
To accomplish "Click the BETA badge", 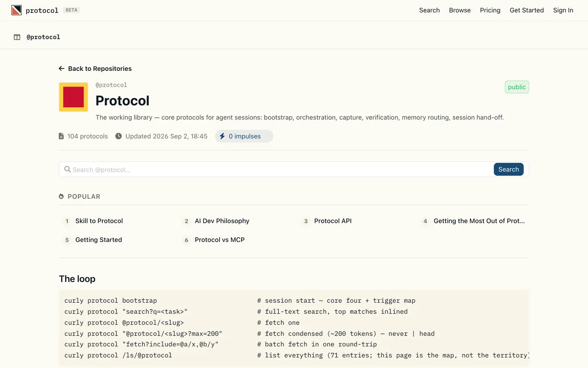I will tap(72, 10).
